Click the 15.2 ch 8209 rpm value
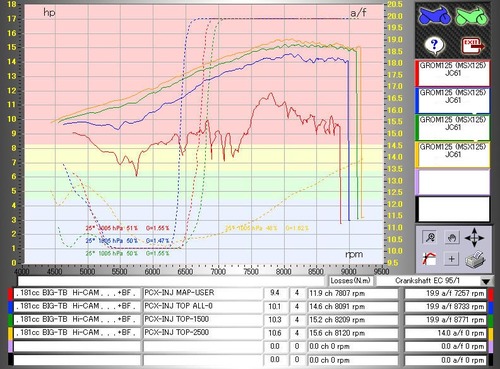Screen dimensions: 500x369 (x=353, y=320)
